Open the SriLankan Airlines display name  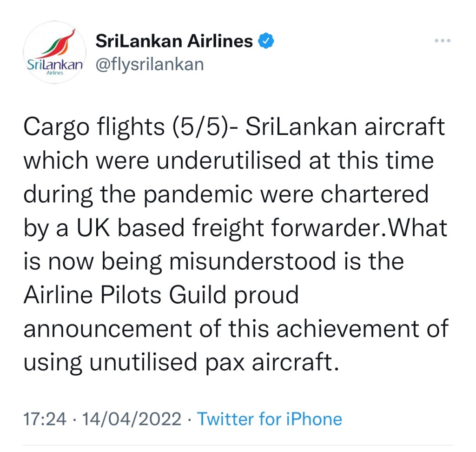tap(174, 41)
